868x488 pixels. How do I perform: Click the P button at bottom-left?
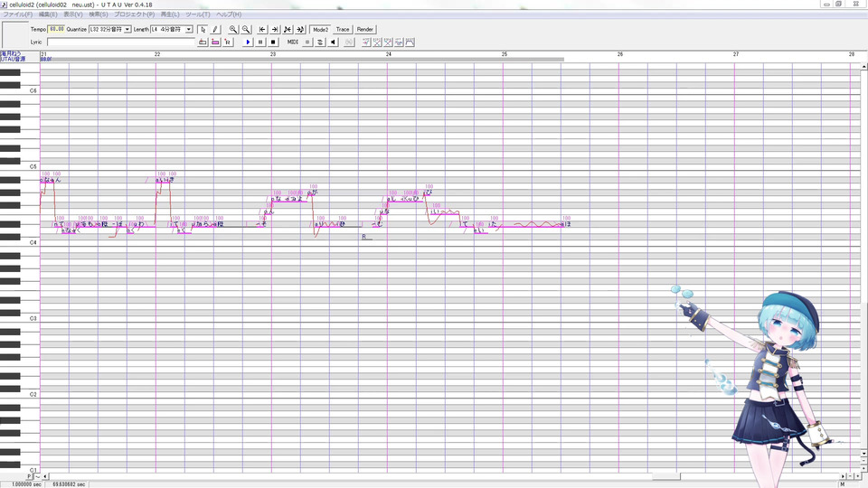pos(29,476)
